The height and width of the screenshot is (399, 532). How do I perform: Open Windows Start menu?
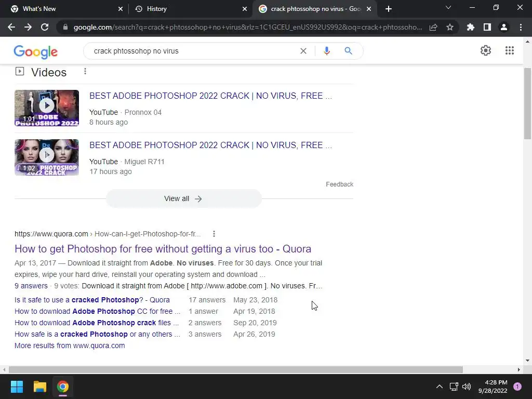[17, 387]
